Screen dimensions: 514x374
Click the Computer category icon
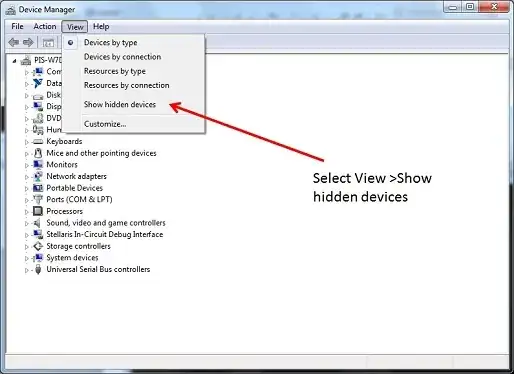point(38,71)
